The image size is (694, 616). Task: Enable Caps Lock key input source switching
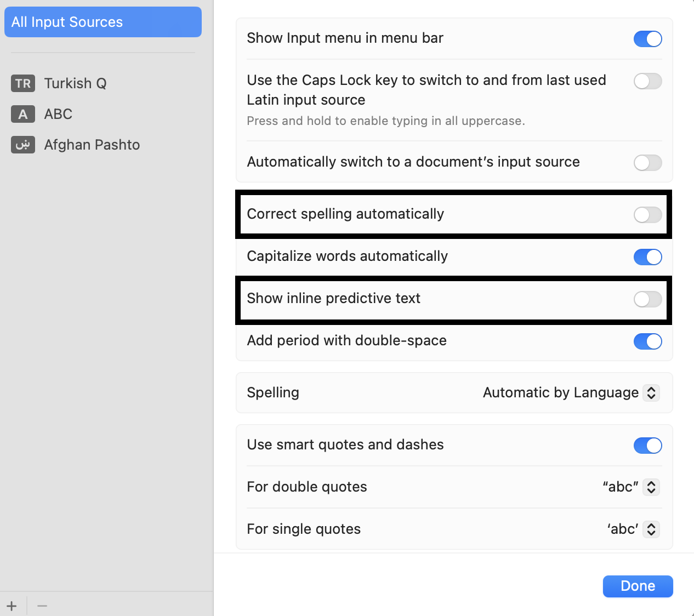[x=647, y=81]
